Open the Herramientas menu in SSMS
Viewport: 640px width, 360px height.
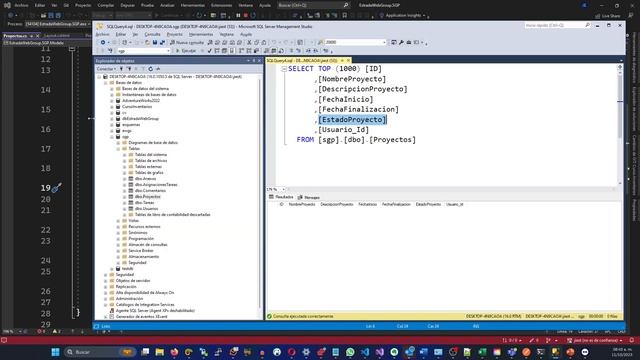[x=201, y=35]
